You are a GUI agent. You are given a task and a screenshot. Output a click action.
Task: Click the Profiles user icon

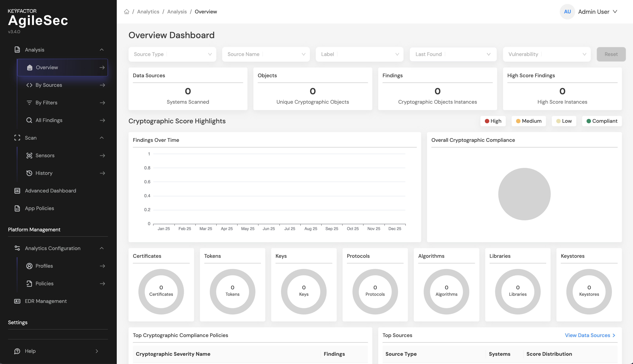29,266
